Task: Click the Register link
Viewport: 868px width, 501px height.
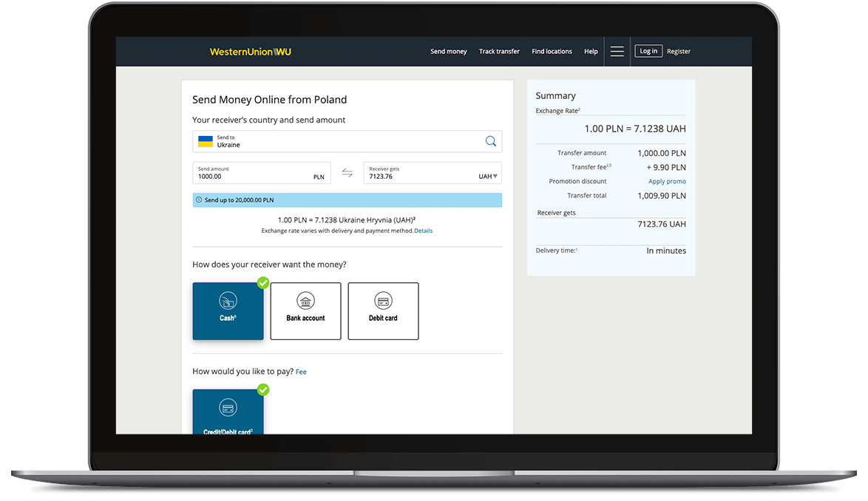Action: click(x=678, y=52)
